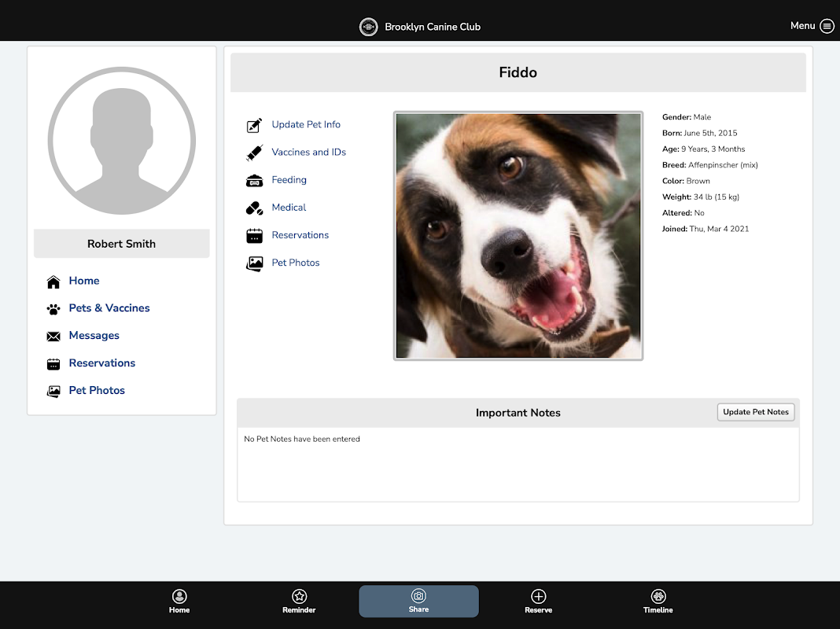Tap the Share camera button in bottom bar
The image size is (840, 629).
coord(418,601)
